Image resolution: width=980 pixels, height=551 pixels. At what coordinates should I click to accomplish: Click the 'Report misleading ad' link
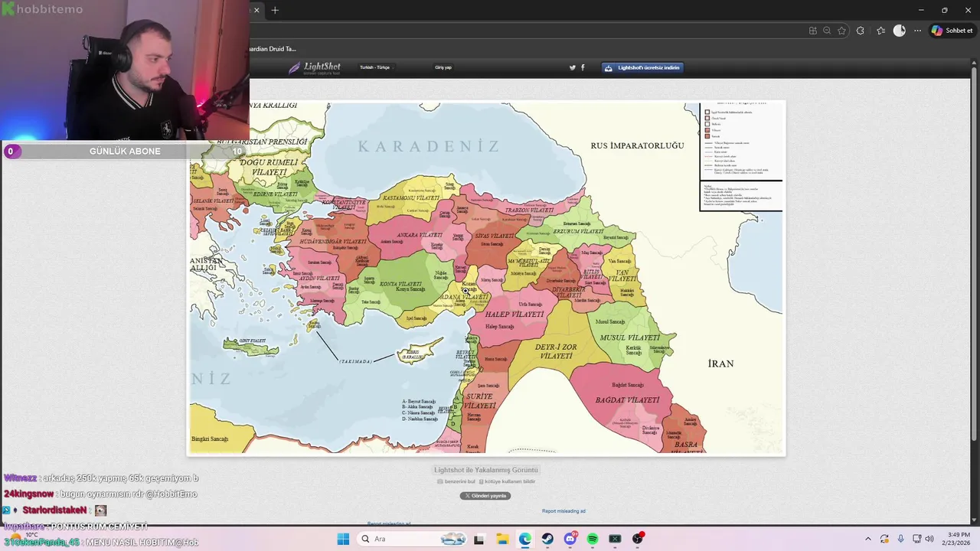click(563, 511)
